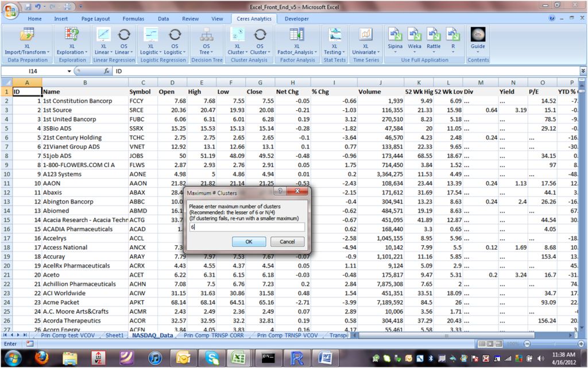This screenshot has height=368, width=588.
Task: Click the insert function fx button
Action: (x=106, y=71)
